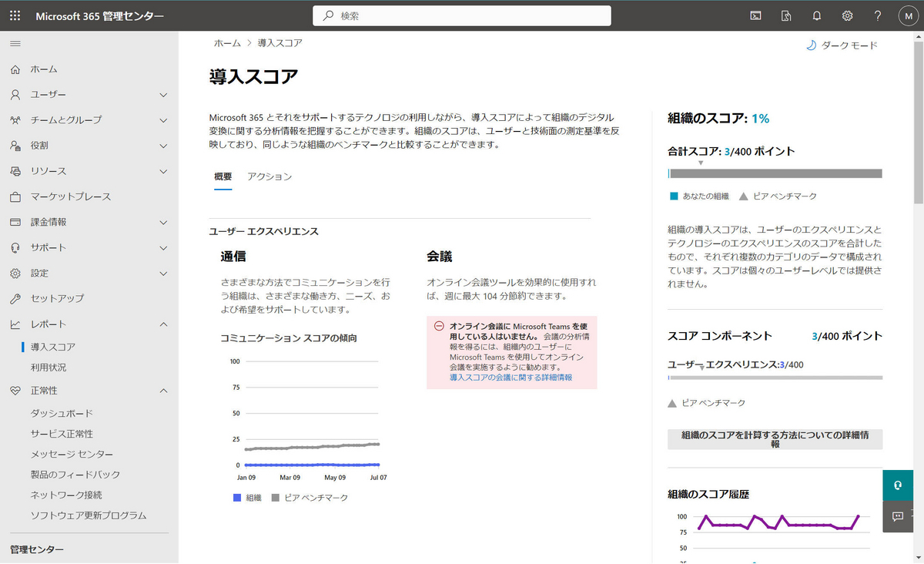This screenshot has width=924, height=564.
Task: Click the Support headset icon
Action: [15, 247]
